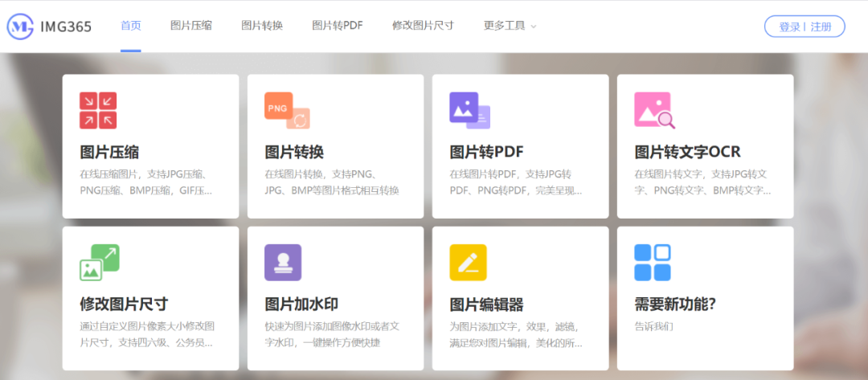Click the red image compression arrows icon

pos(98,111)
